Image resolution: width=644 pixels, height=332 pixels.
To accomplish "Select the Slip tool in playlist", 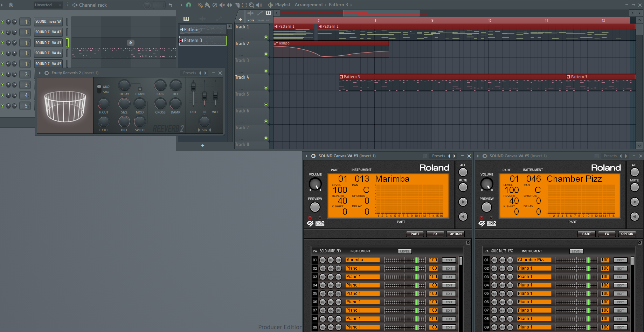I will 229,5.
